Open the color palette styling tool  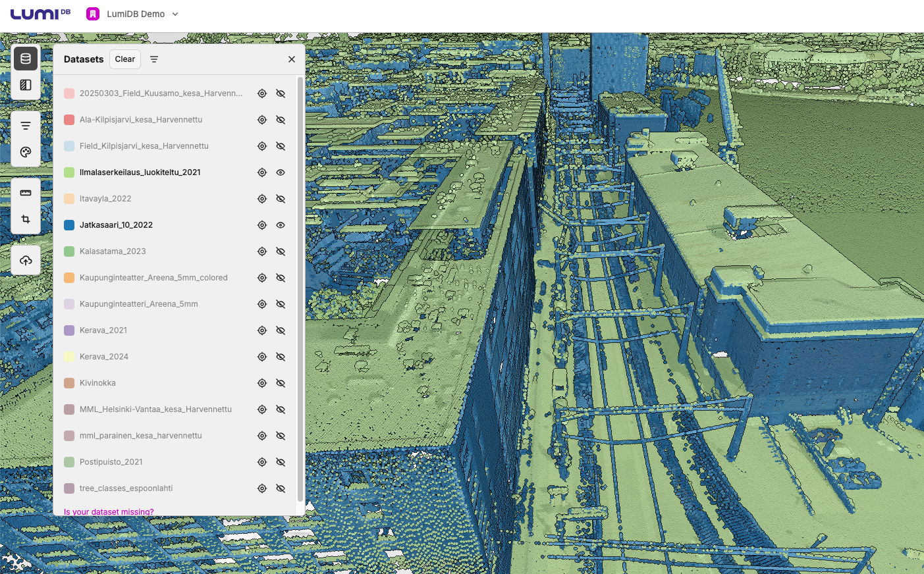point(26,152)
